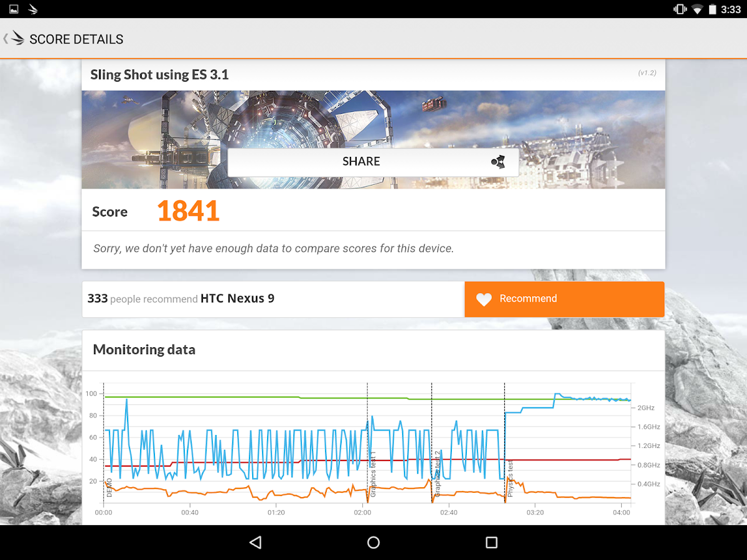The width and height of the screenshot is (747, 560).
Task: Tap the vibrate mode status icon
Action: coord(679,9)
